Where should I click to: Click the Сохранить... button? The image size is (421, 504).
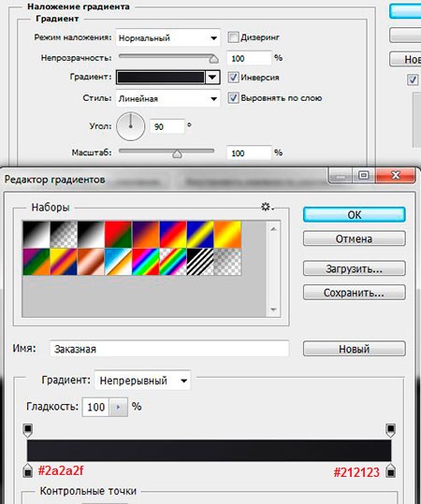point(354,293)
